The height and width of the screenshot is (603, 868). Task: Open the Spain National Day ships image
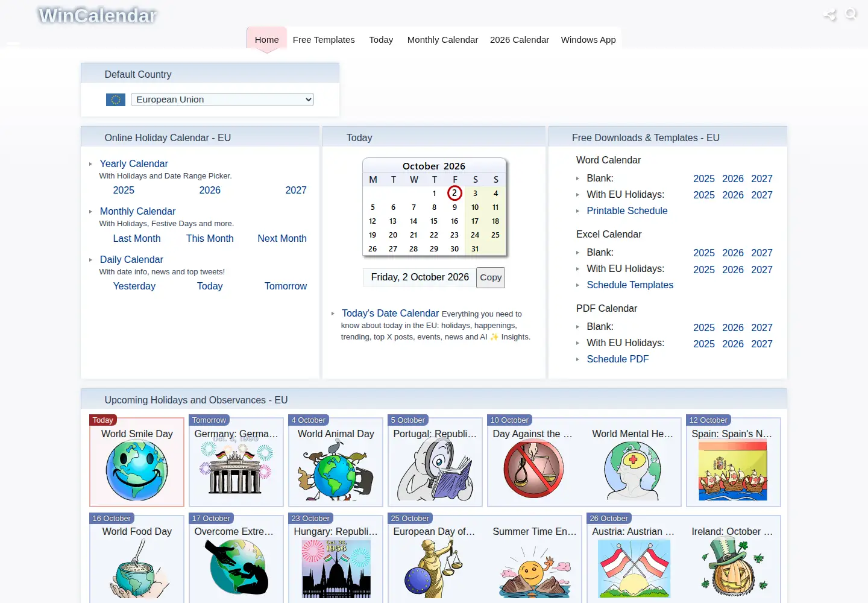733,470
